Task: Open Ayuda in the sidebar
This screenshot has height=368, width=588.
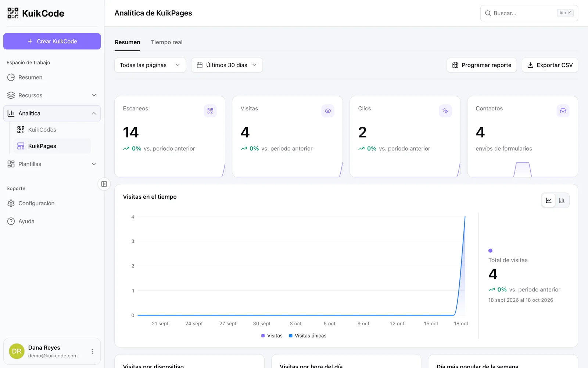Action: (x=52, y=221)
